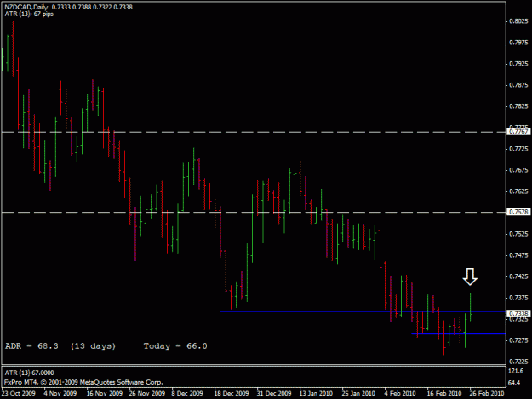532x399 pixels.
Task: Click the ATR (13) 67.0000 indicator label
Action: tap(29, 373)
